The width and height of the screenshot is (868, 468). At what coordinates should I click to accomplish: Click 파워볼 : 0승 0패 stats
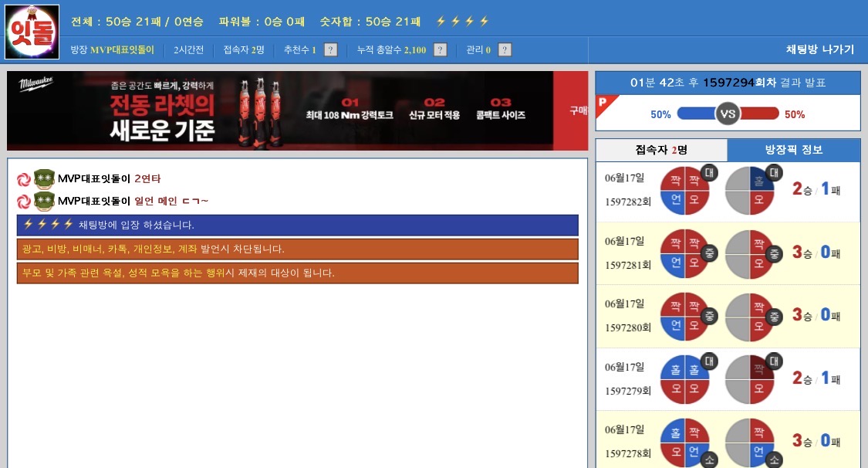262,22
